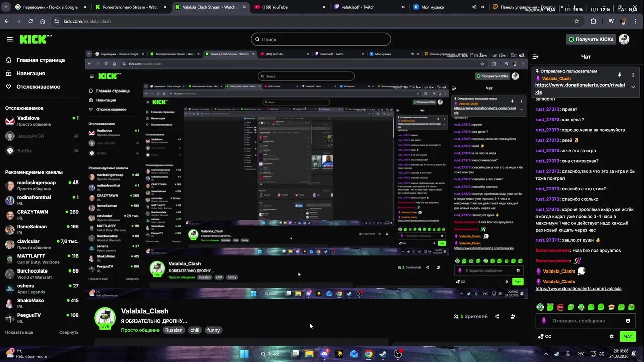Open pinned message options menu
The image size is (644, 362).
pos(633,75)
